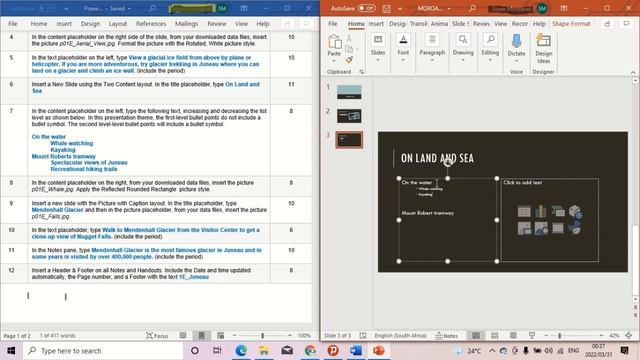Click the word count in Word status bar
The image size is (640, 360).
[58, 336]
